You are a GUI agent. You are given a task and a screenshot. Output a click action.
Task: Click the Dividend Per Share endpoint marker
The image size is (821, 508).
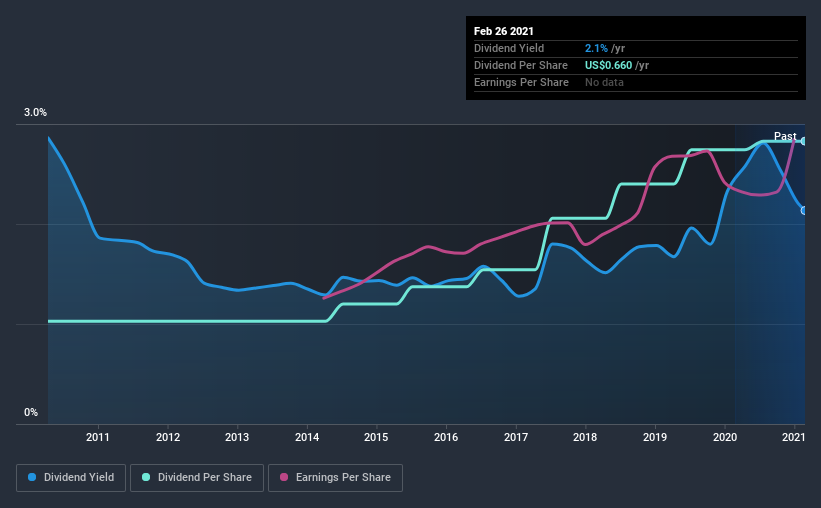click(804, 141)
